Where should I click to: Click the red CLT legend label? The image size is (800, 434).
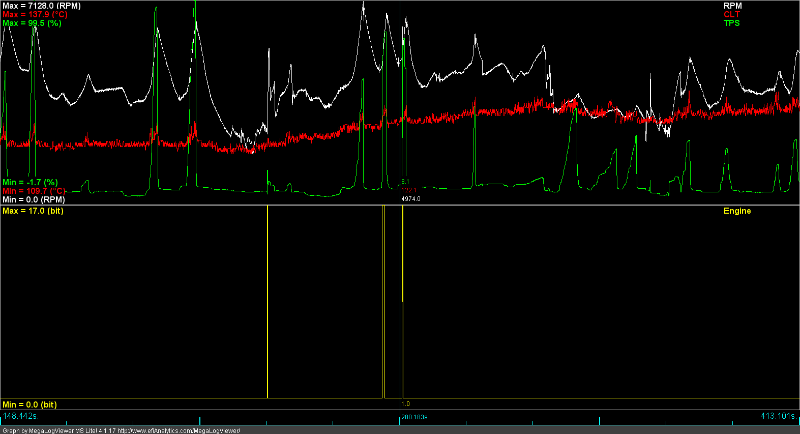pos(730,14)
